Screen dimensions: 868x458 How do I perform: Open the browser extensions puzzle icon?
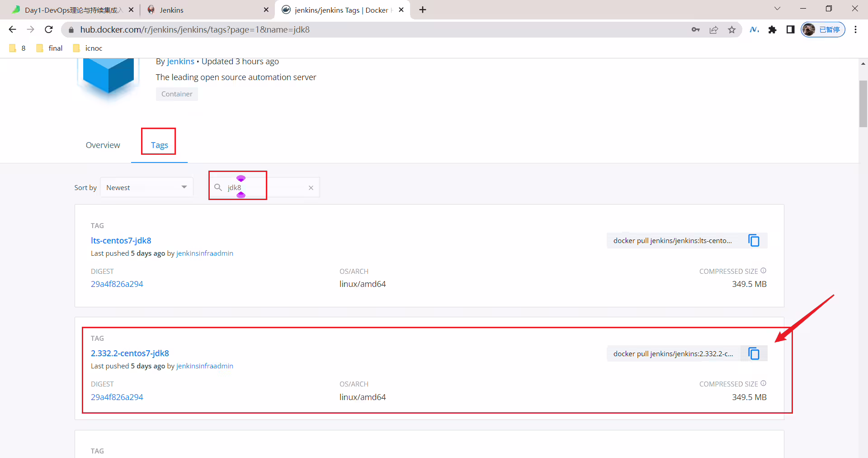coord(772,30)
